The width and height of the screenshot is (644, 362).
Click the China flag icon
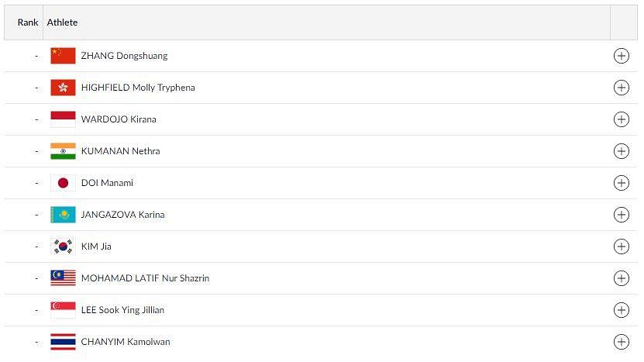click(x=63, y=56)
